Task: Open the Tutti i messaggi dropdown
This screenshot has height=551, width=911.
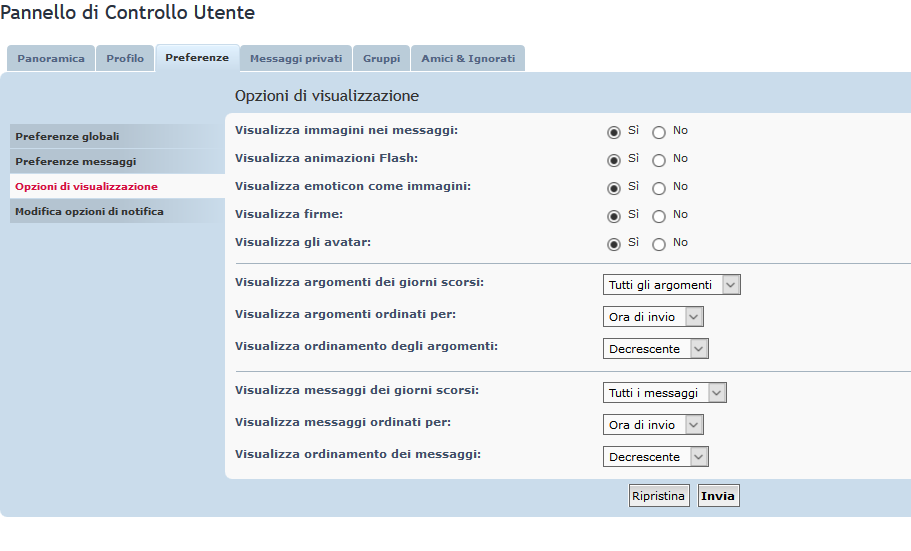Action: click(665, 393)
